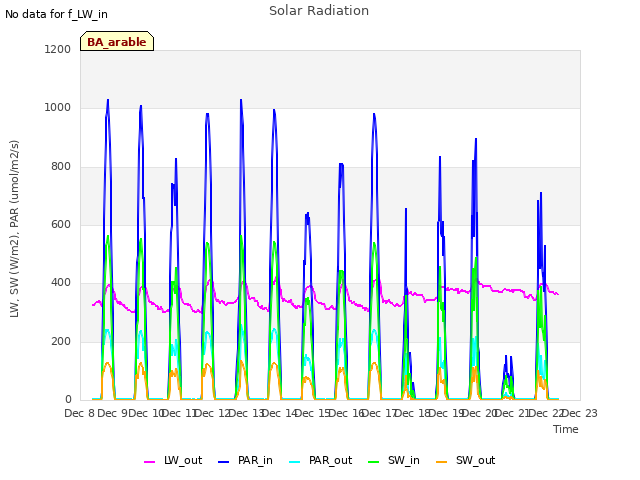Click the 200 y-axis tick label
The image size is (640, 480).
(x=60, y=341)
